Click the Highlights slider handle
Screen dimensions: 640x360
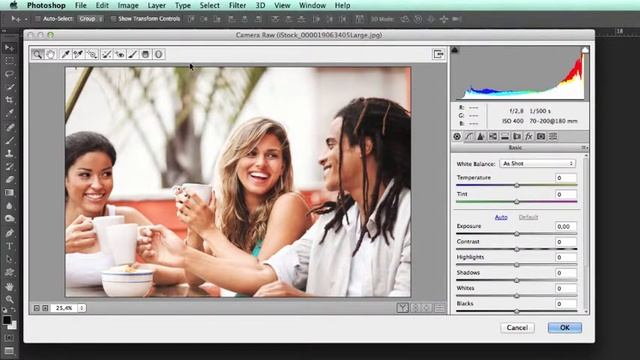click(517, 265)
